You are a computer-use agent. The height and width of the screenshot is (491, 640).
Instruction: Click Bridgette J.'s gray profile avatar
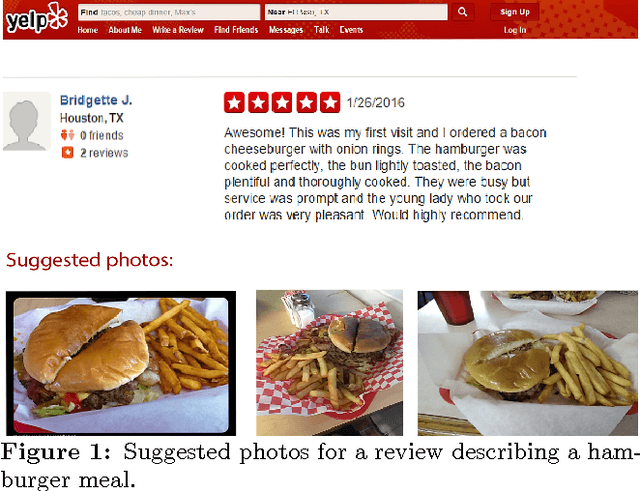(x=27, y=121)
